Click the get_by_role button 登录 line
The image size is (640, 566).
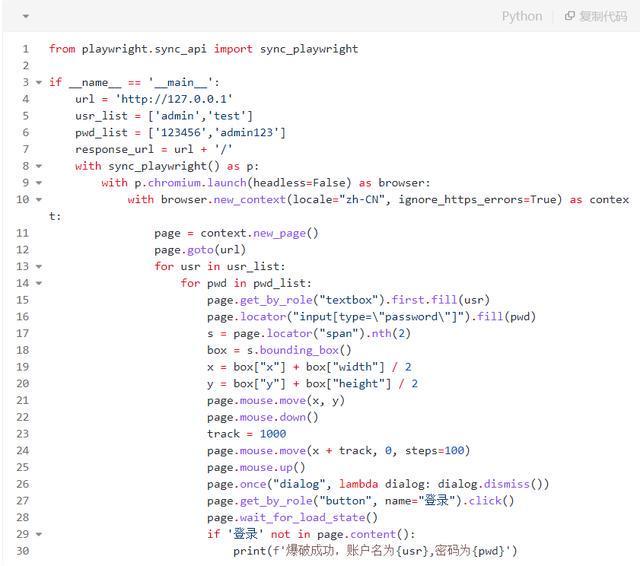(x=360, y=501)
